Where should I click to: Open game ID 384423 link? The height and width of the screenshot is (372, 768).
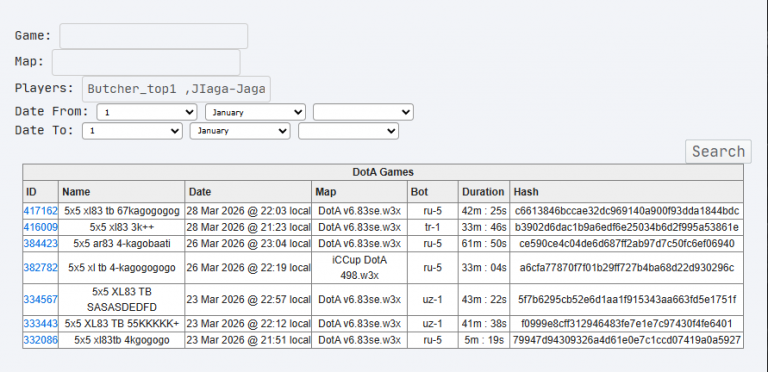click(41, 243)
